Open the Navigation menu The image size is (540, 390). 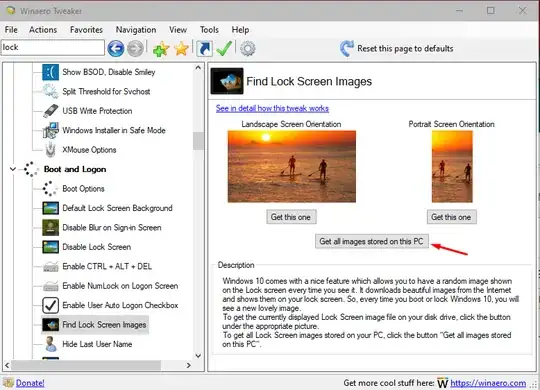[136, 30]
